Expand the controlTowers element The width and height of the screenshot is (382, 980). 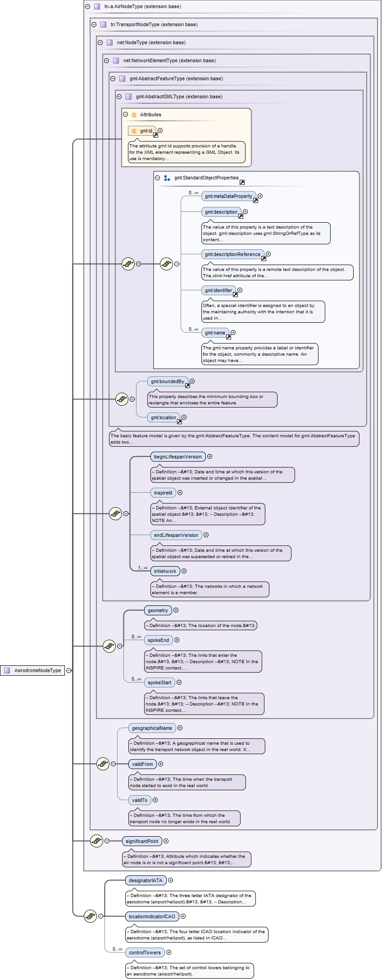click(168, 953)
